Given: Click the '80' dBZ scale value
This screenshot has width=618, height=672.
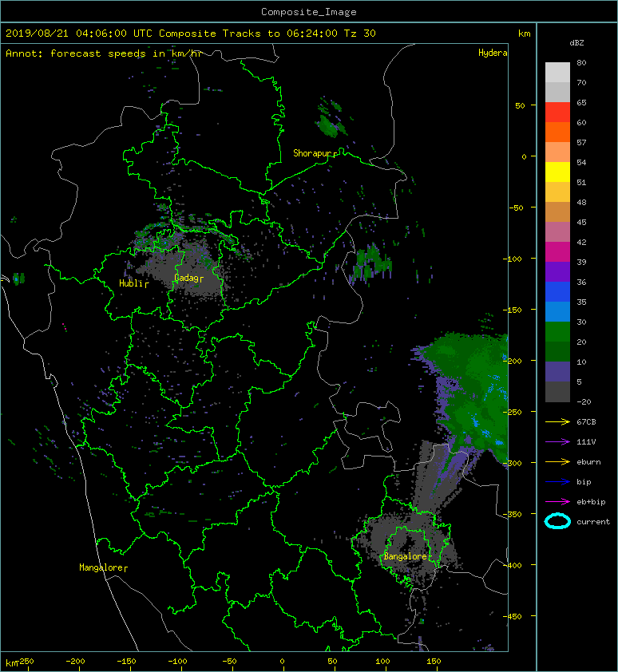Looking at the screenshot, I should pyautogui.click(x=581, y=62).
